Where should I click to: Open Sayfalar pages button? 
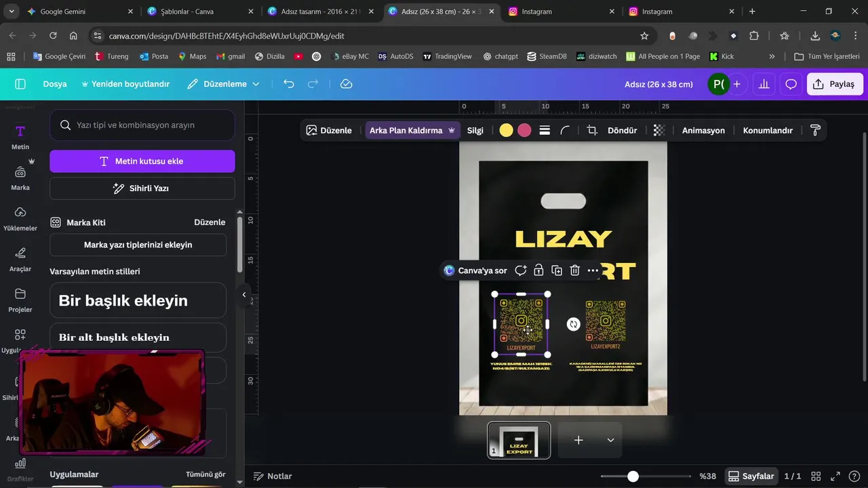click(751, 476)
